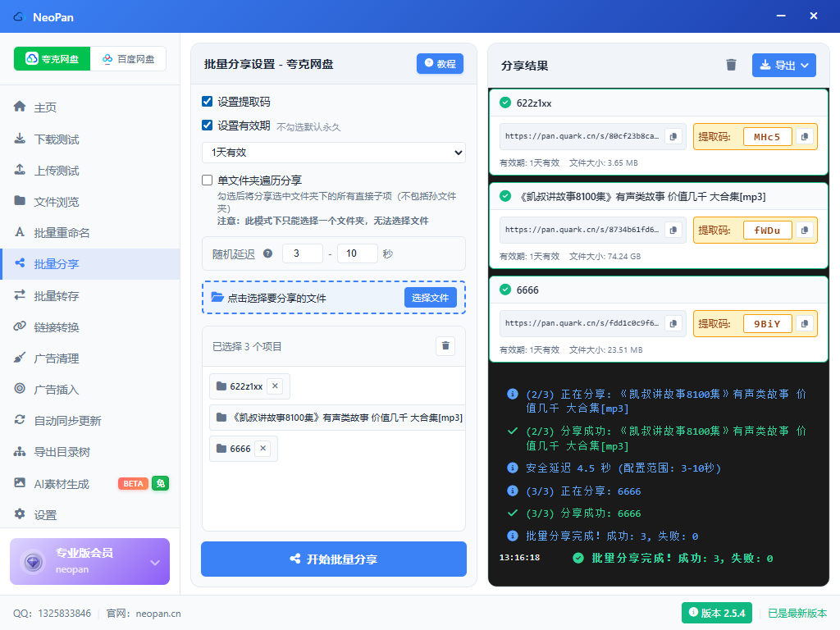Click the extraction code value MHc5
This screenshot has height=630, width=840.
(x=767, y=137)
